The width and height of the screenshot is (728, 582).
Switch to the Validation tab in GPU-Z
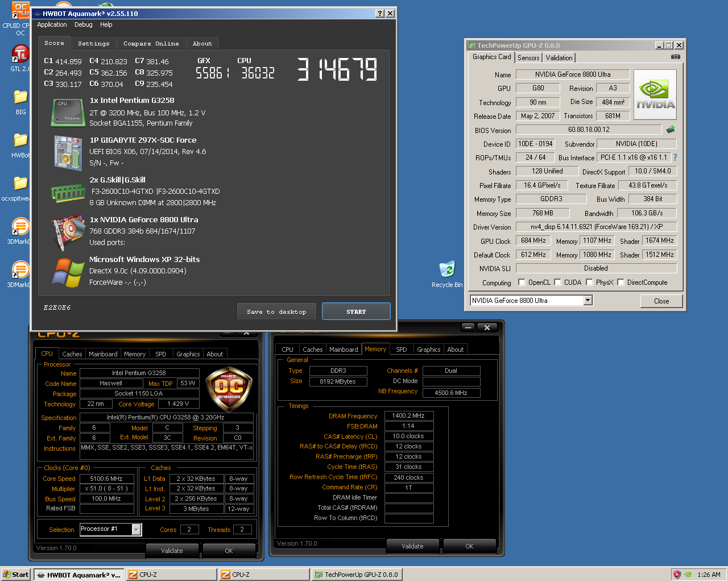tap(559, 58)
